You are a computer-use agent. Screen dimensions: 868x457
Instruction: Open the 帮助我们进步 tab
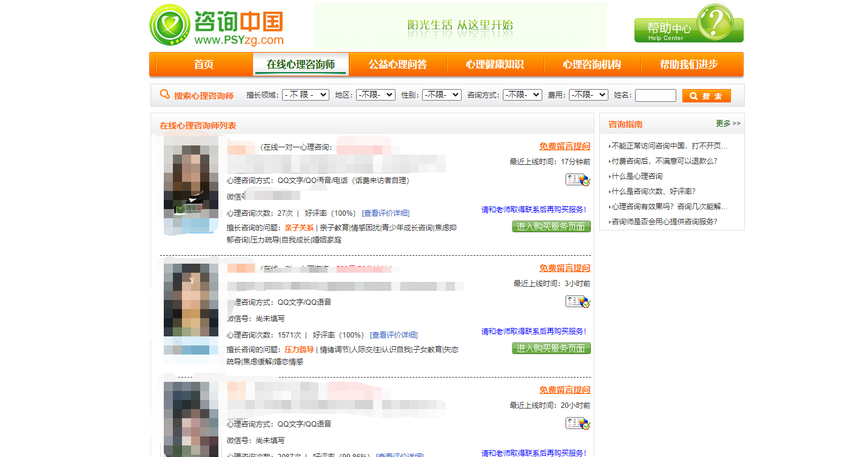tap(689, 64)
